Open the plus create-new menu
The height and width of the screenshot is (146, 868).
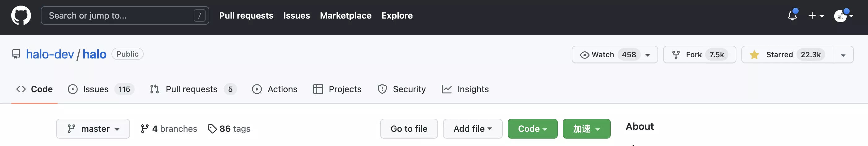[815, 15]
